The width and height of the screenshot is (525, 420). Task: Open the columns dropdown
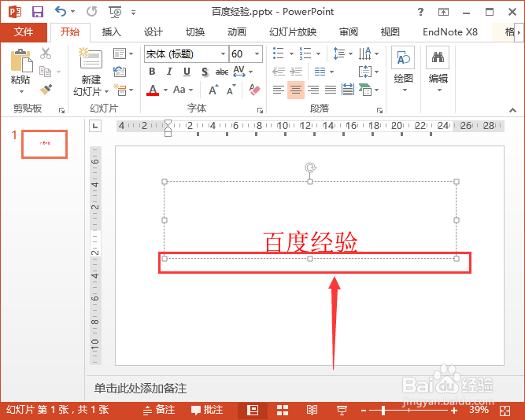(324, 72)
